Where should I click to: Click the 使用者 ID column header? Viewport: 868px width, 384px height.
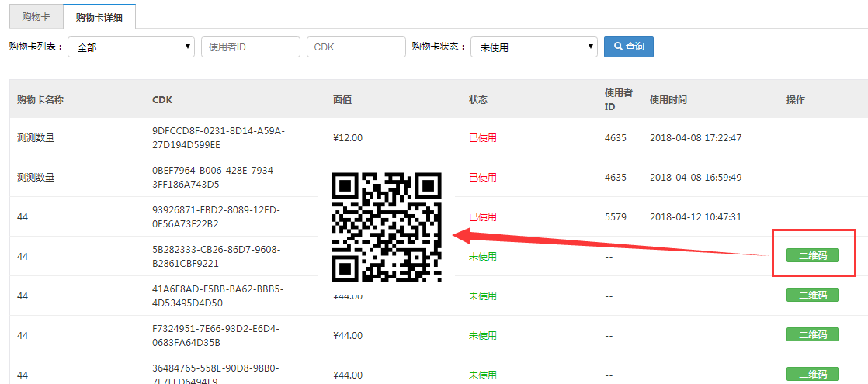[x=619, y=99]
